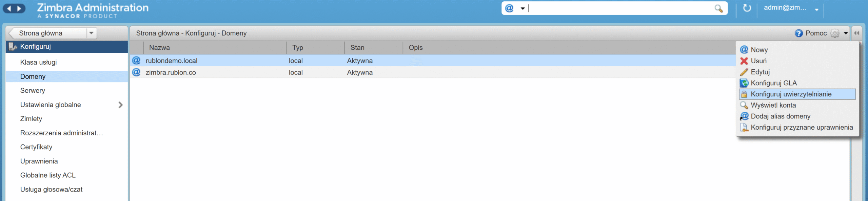Click into the top search field
Viewport: 868px width, 201px height.
[620, 8]
